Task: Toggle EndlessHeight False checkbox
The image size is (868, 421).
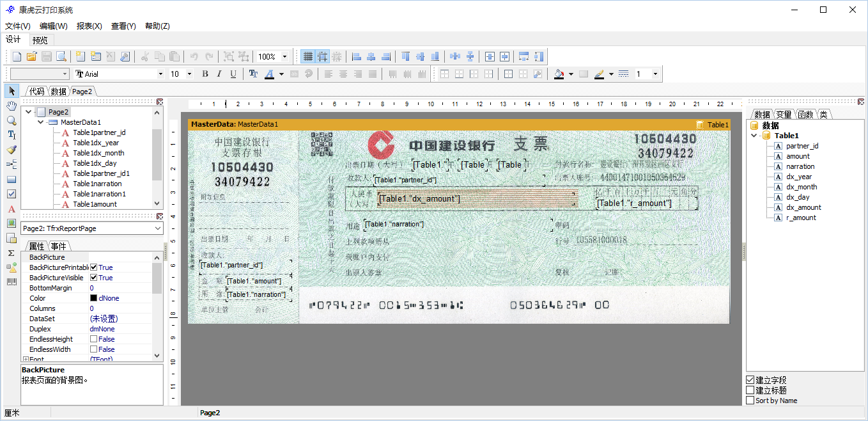Action: 93,339
